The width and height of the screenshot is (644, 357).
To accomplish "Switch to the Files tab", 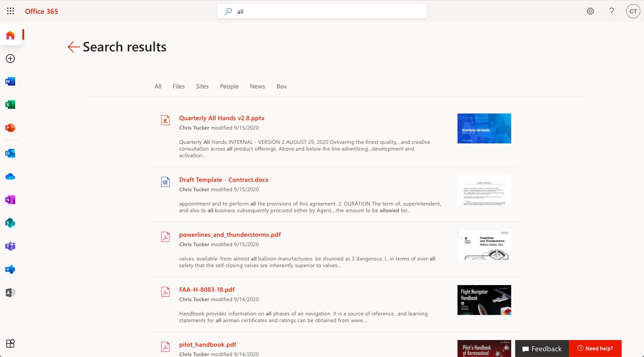I will point(179,86).
